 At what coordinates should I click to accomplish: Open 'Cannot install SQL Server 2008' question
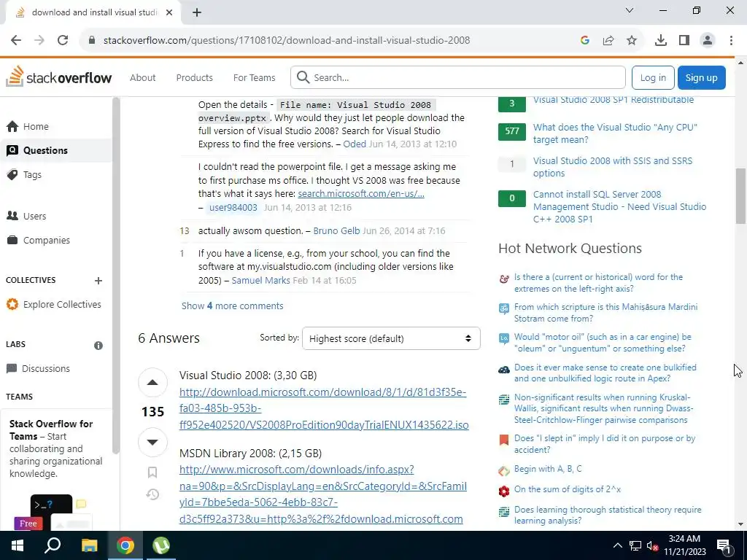(619, 206)
